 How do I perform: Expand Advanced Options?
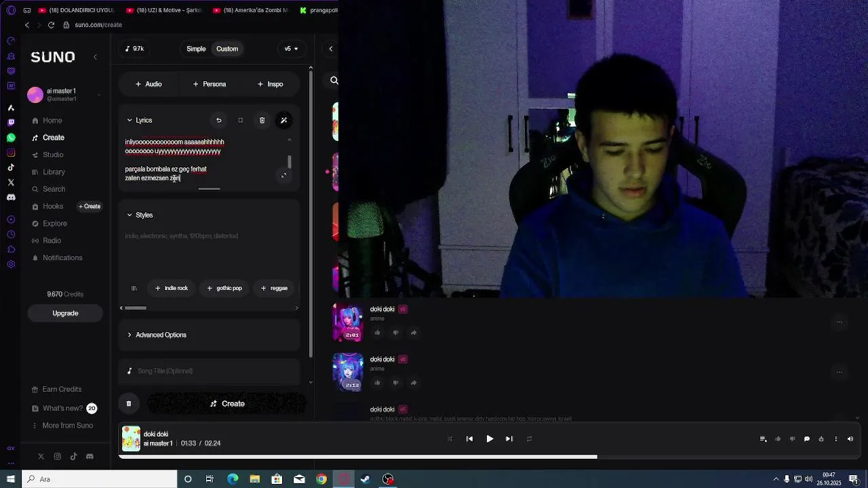click(157, 335)
